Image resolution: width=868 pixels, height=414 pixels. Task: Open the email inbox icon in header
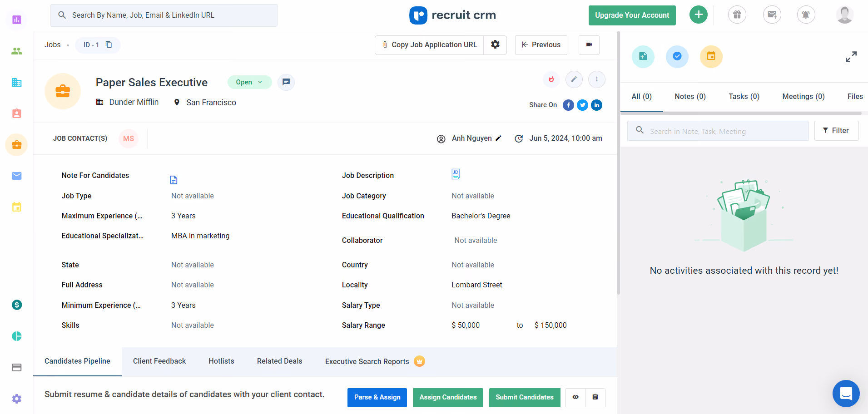772,15
